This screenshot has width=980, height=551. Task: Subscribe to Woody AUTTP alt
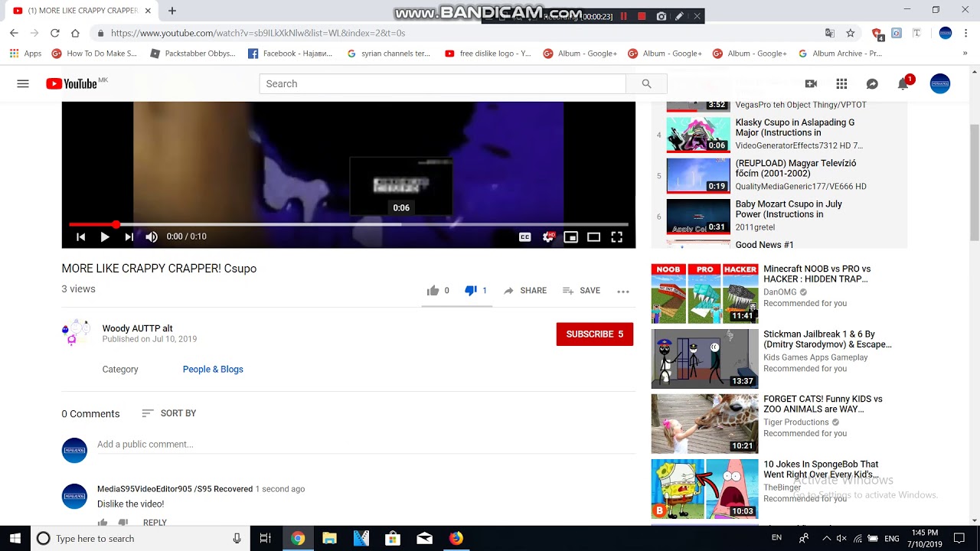[595, 334]
